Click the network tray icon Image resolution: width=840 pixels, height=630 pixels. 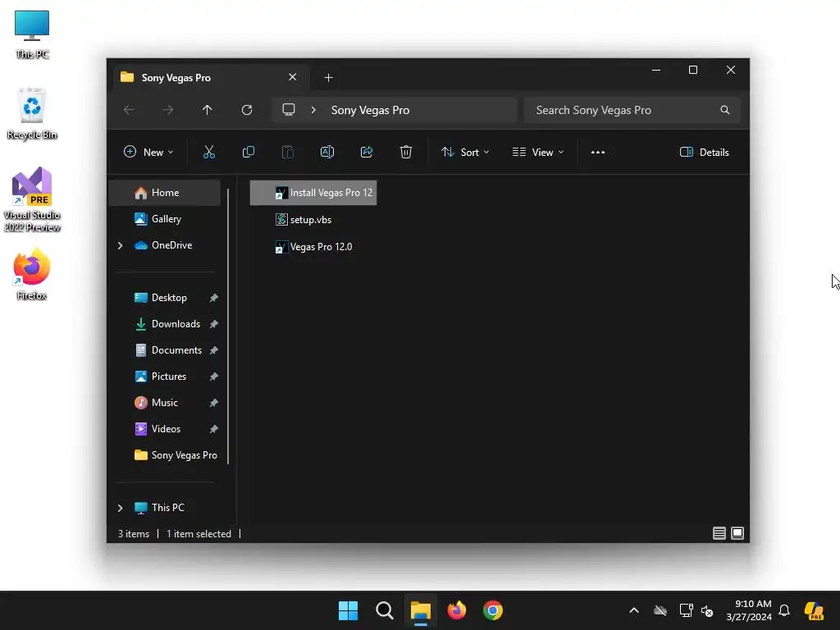686,610
